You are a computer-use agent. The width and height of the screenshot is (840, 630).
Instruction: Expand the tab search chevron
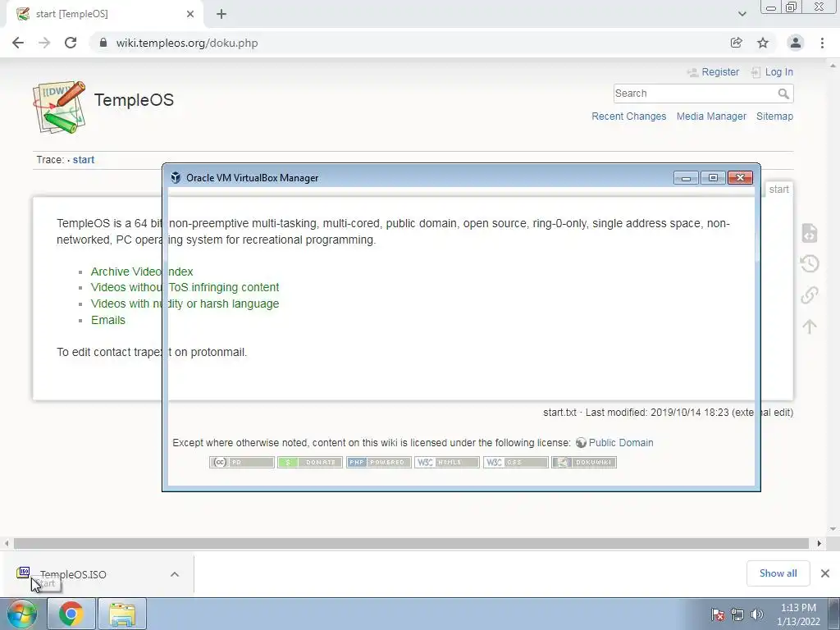point(742,14)
